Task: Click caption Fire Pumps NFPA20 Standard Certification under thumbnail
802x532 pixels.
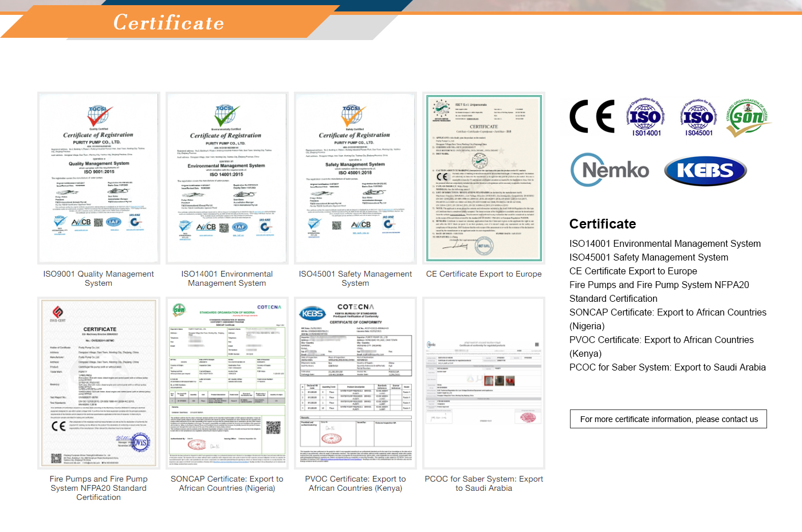Action: coord(99,488)
